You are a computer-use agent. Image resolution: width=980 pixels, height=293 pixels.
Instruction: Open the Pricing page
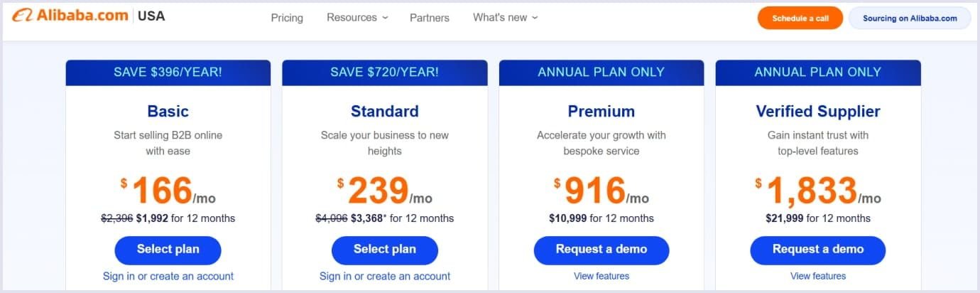click(287, 18)
